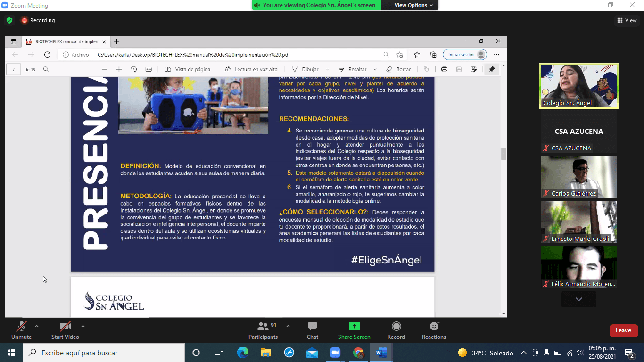This screenshot has width=644, height=362.
Task: Click the red Leave button
Action: (623, 330)
